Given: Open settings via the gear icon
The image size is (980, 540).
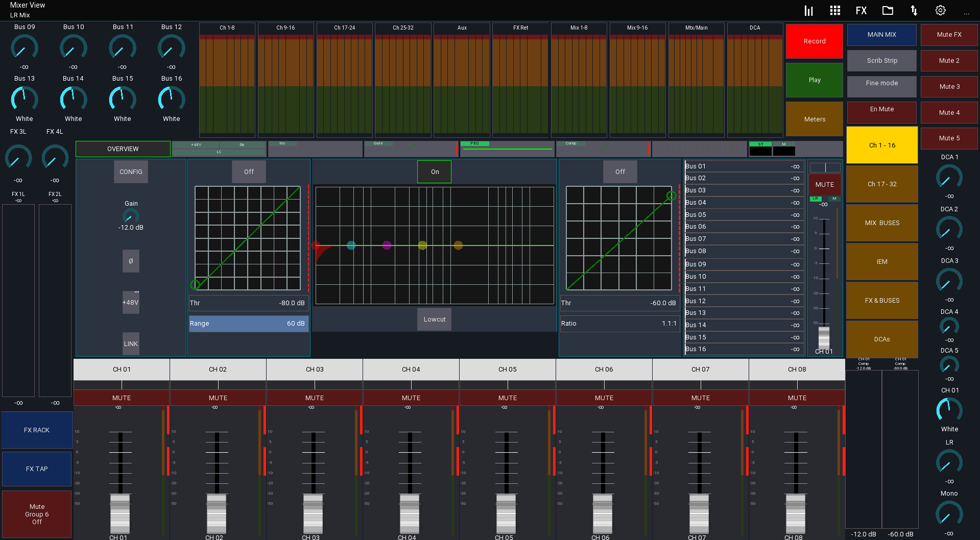Looking at the screenshot, I should pyautogui.click(x=940, y=11).
